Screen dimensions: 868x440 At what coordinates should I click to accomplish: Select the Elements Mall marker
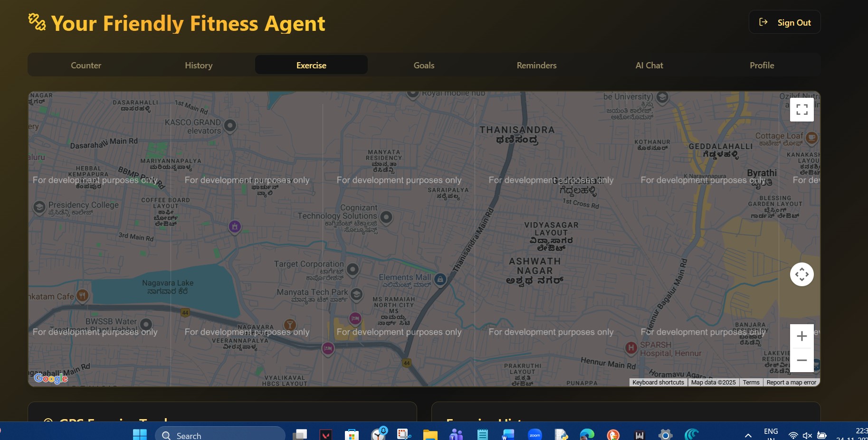pyautogui.click(x=440, y=280)
